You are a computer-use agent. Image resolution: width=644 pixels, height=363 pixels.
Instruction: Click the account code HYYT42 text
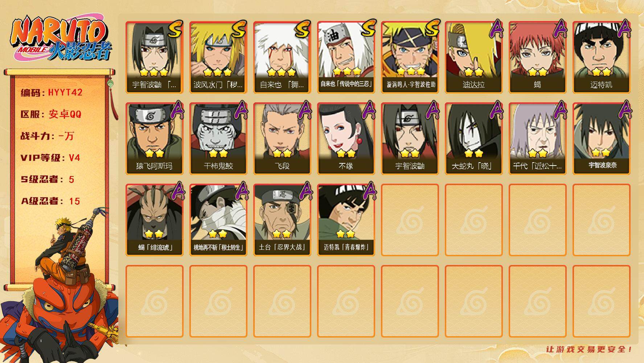[x=65, y=93]
